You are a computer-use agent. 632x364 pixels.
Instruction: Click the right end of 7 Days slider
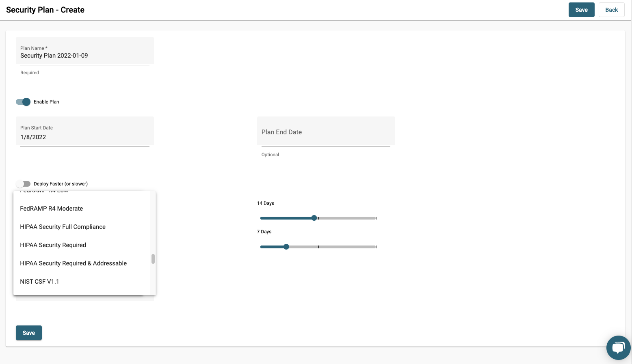pyautogui.click(x=376, y=247)
